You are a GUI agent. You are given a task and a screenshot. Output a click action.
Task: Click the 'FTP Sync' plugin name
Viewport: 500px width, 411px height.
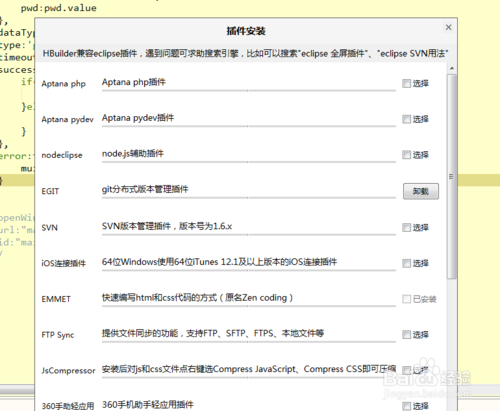click(58, 335)
